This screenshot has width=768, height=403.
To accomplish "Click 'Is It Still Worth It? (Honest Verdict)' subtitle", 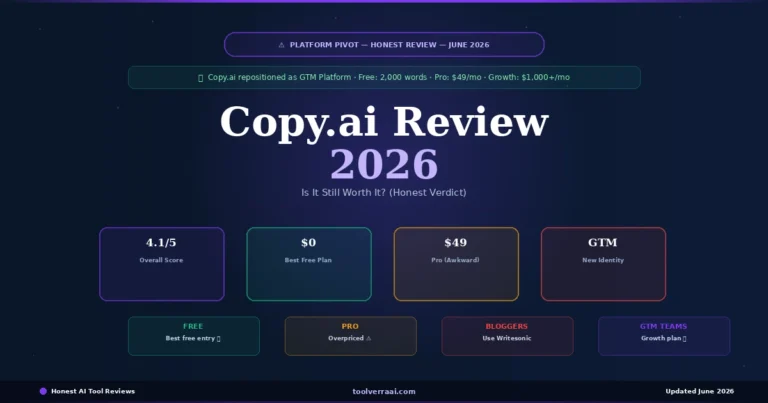I will pyautogui.click(x=384, y=192).
